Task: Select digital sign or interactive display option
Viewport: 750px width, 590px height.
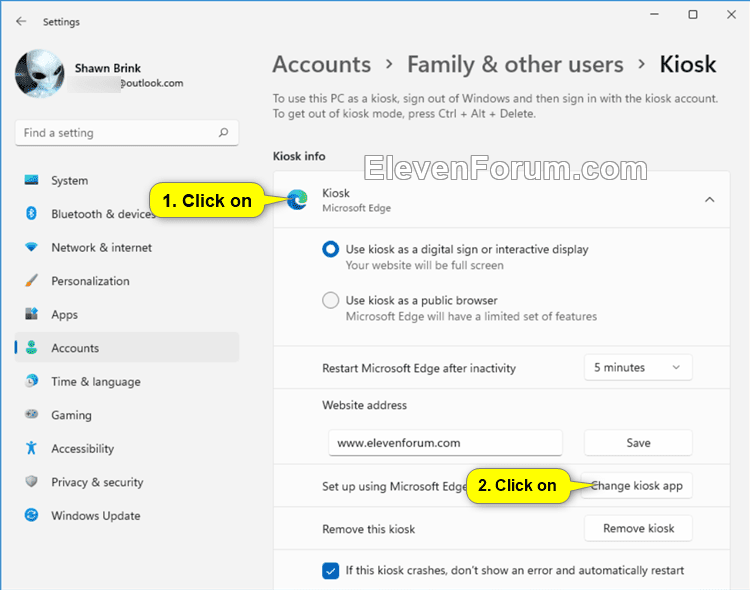Action: coord(331,249)
